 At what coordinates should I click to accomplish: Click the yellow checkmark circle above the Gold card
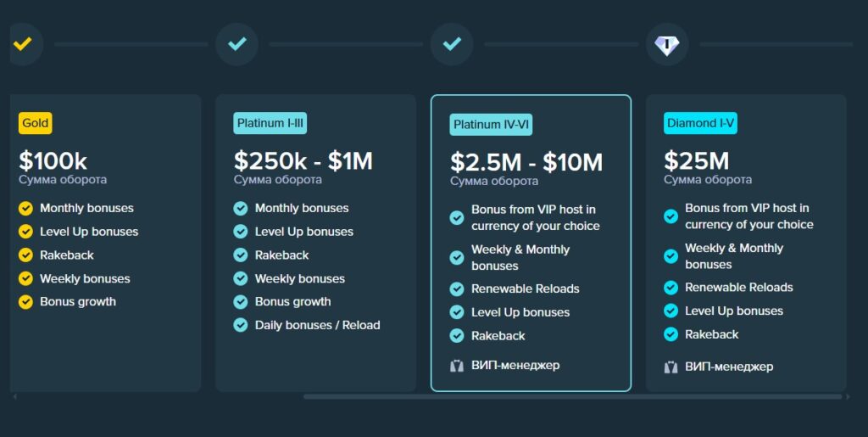coord(23,43)
